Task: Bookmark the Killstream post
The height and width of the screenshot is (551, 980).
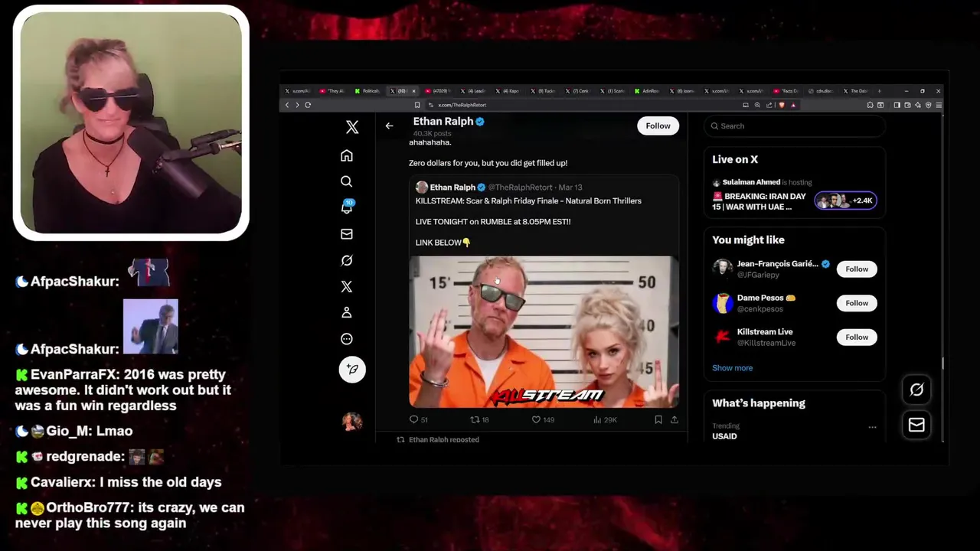Action: (x=658, y=419)
